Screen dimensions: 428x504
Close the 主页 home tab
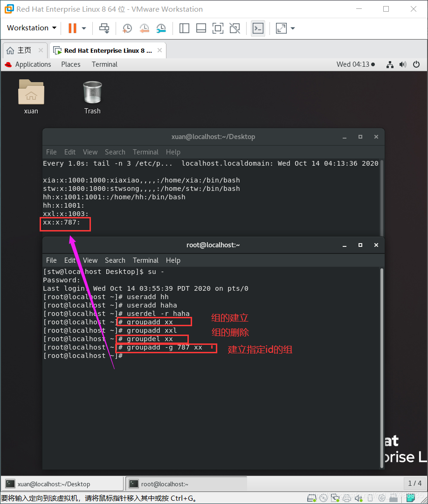coord(41,50)
